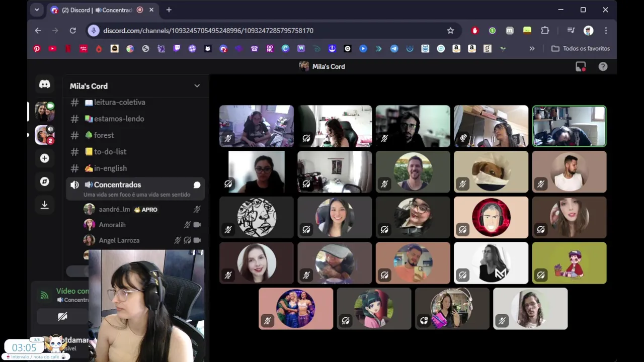Open first Amazon bookmark in bookmarks bar

coord(456,49)
